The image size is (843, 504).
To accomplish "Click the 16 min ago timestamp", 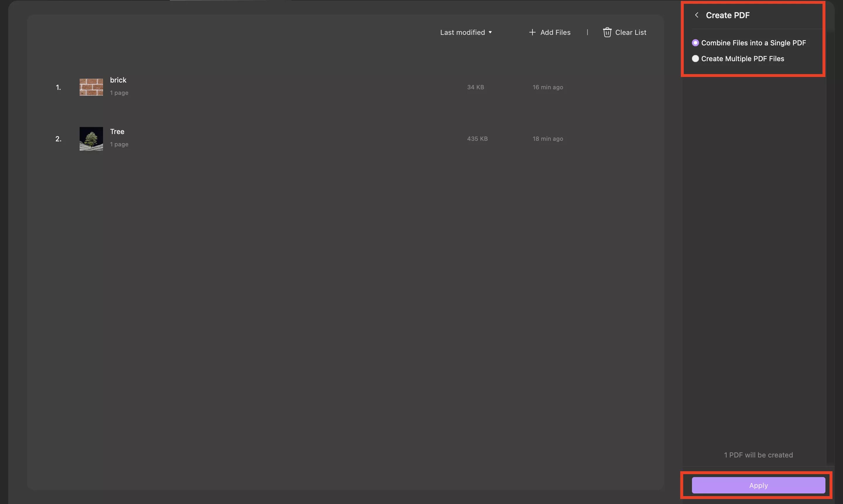I will [547, 87].
